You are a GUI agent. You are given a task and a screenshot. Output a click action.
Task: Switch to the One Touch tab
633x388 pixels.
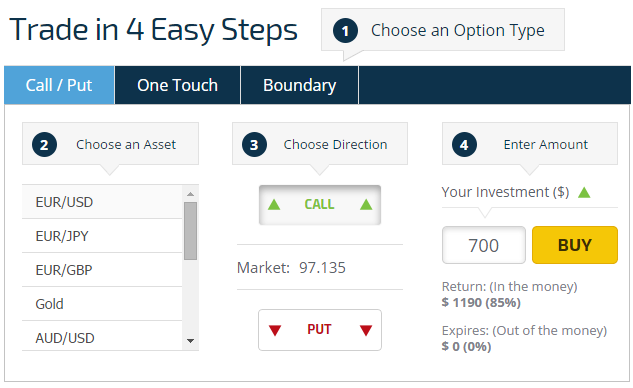coord(178,85)
